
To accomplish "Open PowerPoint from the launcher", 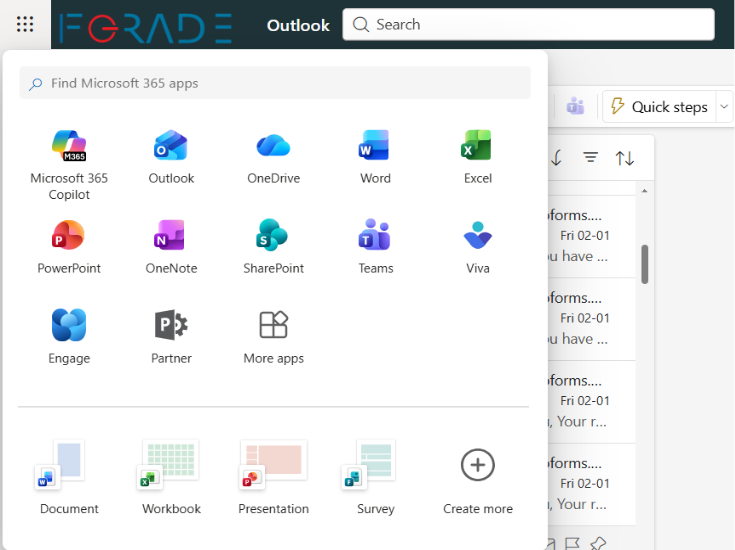I will (69, 247).
